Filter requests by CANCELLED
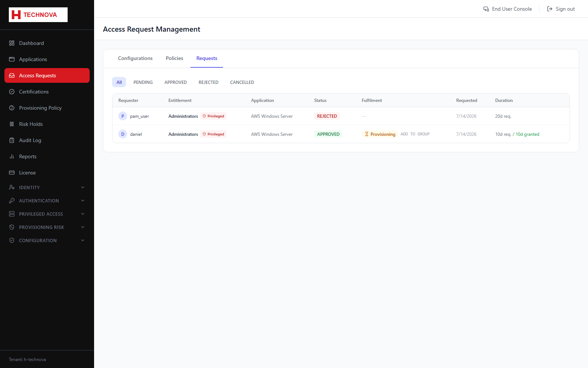The width and height of the screenshot is (588, 368). tap(242, 82)
